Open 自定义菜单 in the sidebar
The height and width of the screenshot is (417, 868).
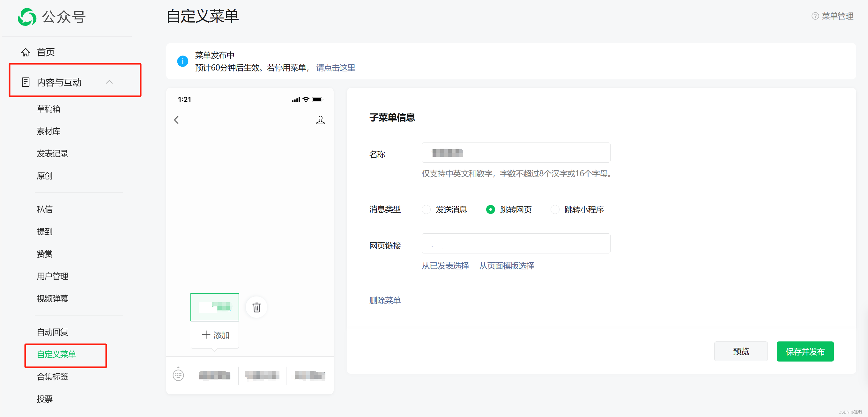[56, 354]
